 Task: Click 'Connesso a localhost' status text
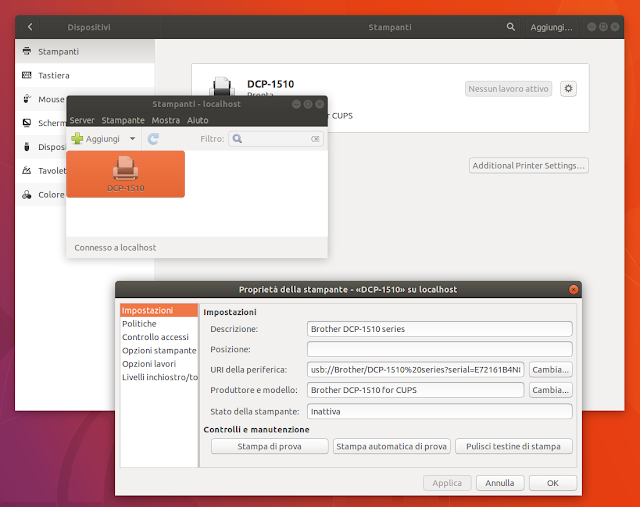115,247
